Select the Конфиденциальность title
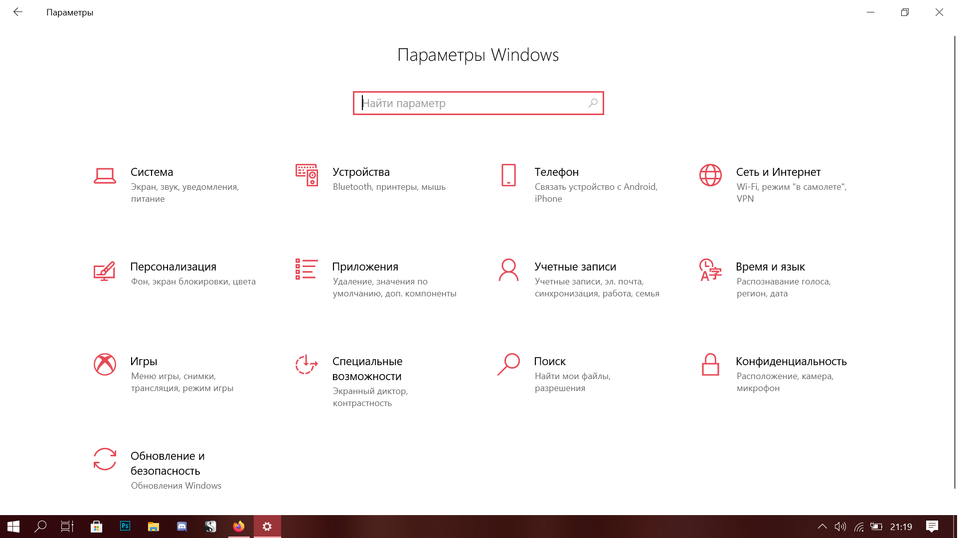The image size is (980, 538). pos(792,361)
